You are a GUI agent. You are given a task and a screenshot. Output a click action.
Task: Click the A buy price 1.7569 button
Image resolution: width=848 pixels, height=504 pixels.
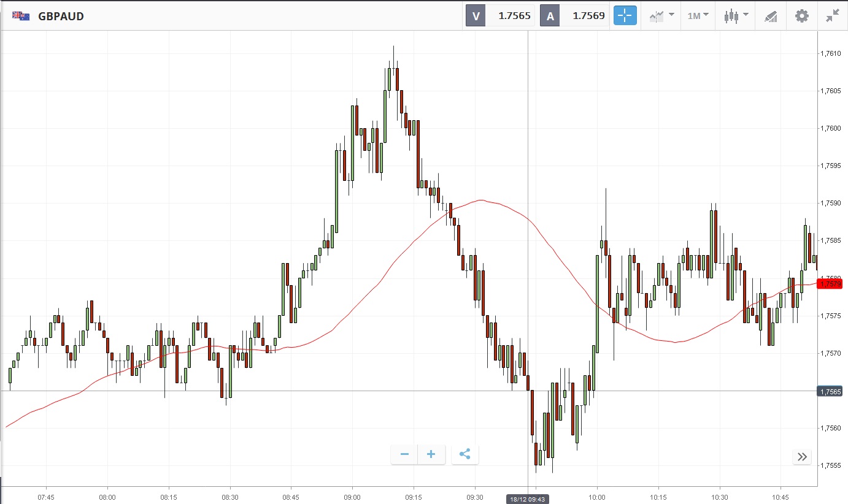coord(574,16)
